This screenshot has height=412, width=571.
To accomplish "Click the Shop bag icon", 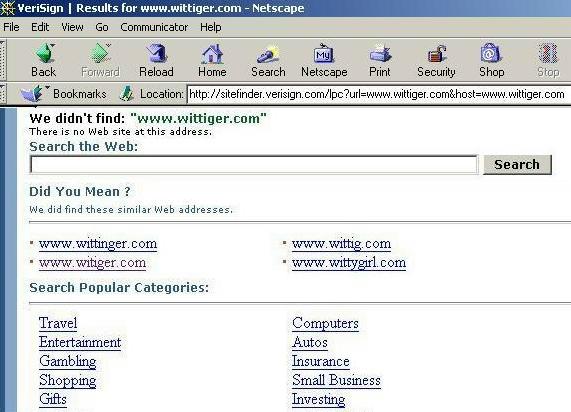I will tap(491, 54).
